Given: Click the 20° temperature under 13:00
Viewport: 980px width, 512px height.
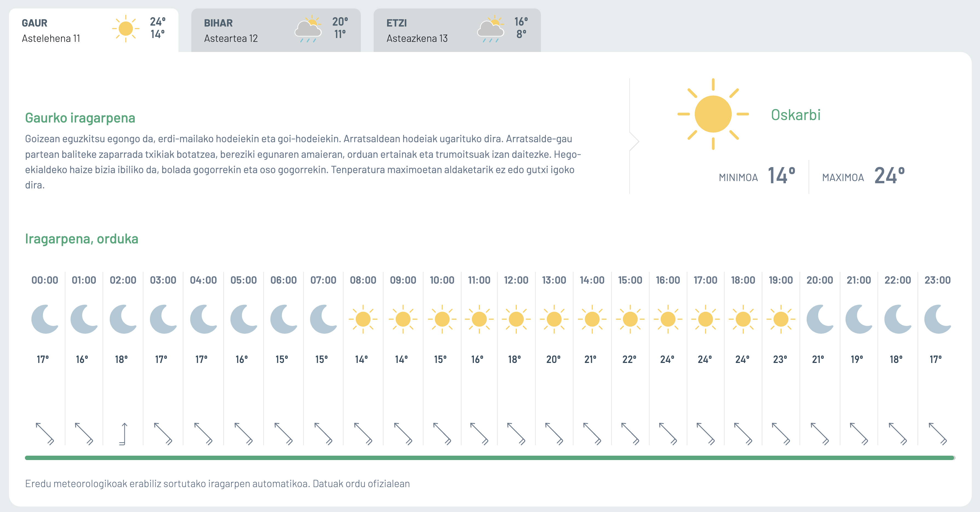Looking at the screenshot, I should coord(554,359).
